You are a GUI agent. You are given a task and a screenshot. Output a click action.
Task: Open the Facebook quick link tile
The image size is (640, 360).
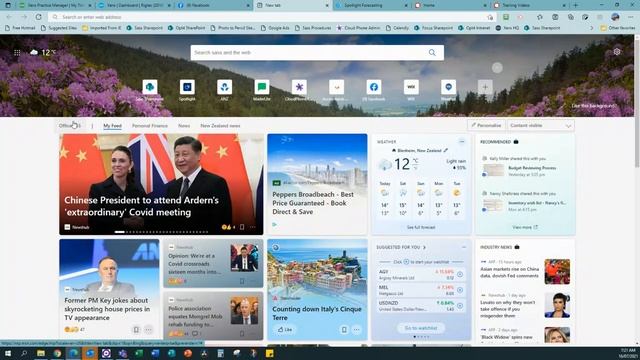tap(373, 87)
